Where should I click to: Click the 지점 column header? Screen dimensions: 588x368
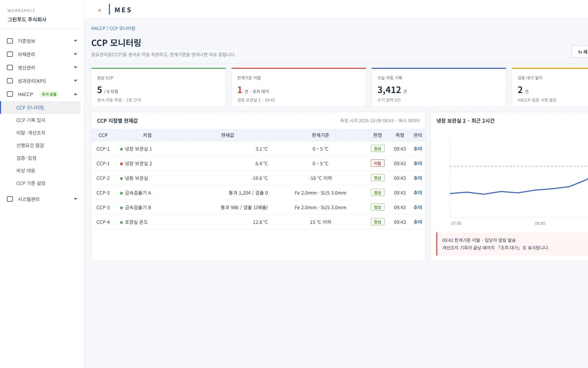[147, 135]
